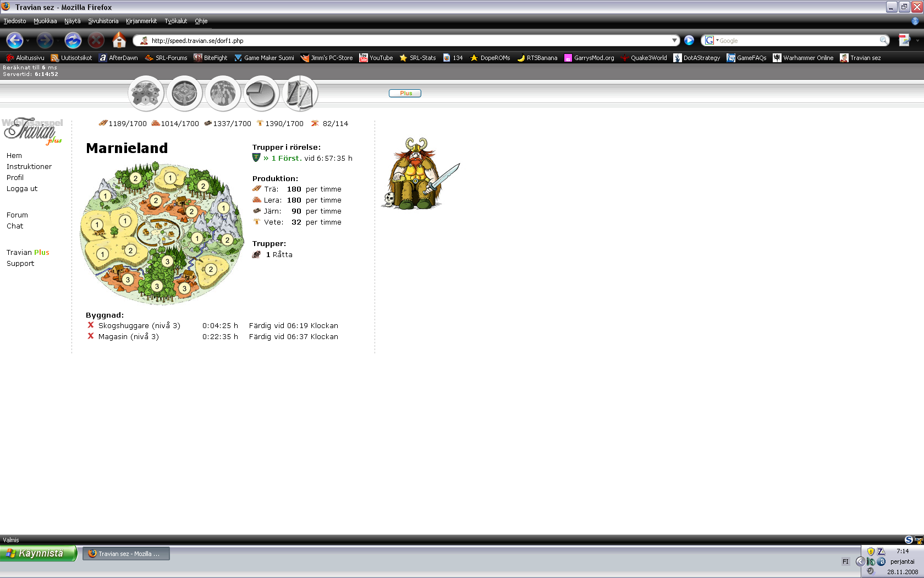Open the YouTube bookmark
The height and width of the screenshot is (578, 924).
coord(376,58)
